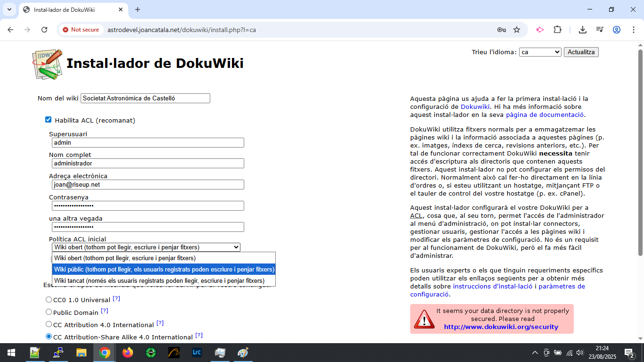Open help [?] for CC Attribution 4.0 International
Image resolution: width=644 pixels, height=362 pixels.
pos(160,323)
